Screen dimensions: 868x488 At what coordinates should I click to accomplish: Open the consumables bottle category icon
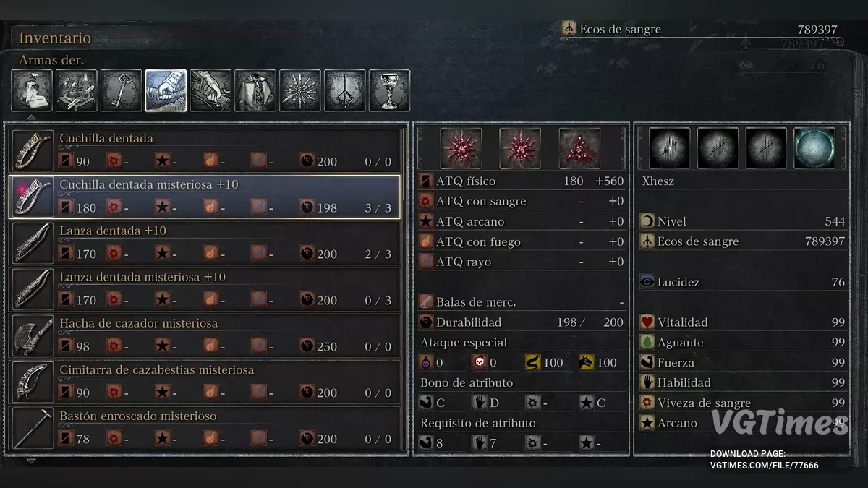pos(32,90)
